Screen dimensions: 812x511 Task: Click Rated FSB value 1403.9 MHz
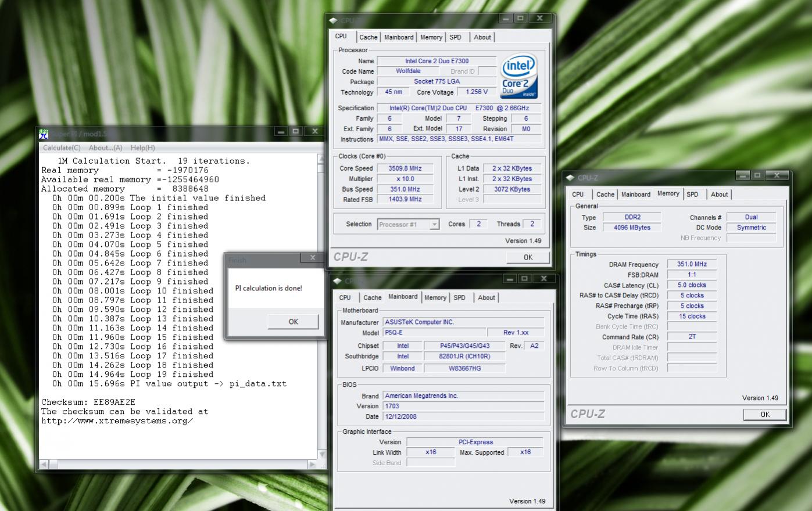pos(405,199)
